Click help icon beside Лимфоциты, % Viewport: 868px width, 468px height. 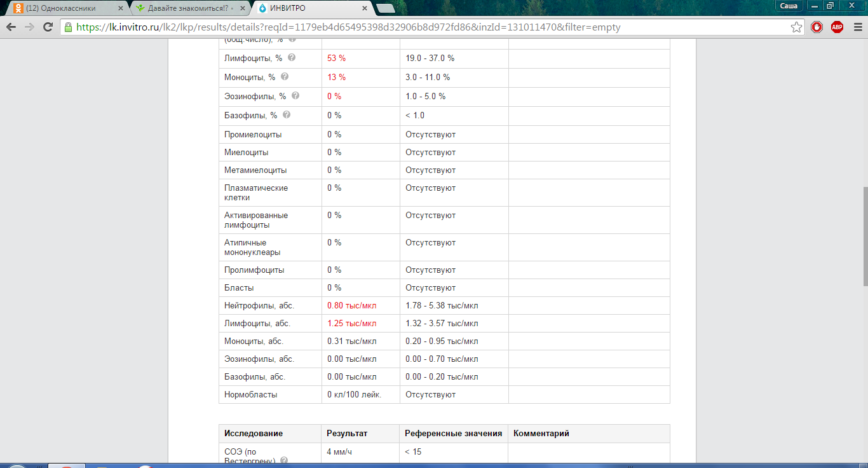292,58
